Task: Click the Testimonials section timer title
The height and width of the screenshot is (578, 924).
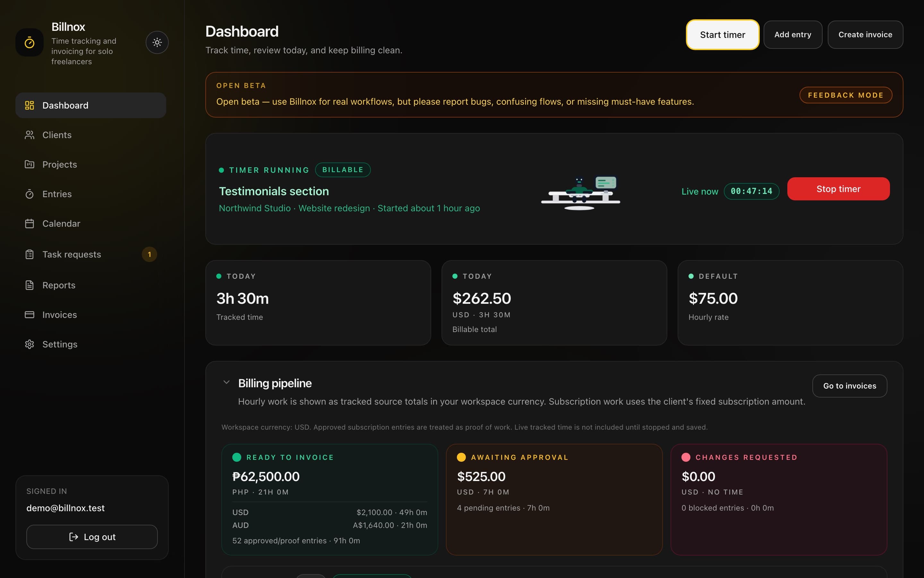Action: (274, 191)
